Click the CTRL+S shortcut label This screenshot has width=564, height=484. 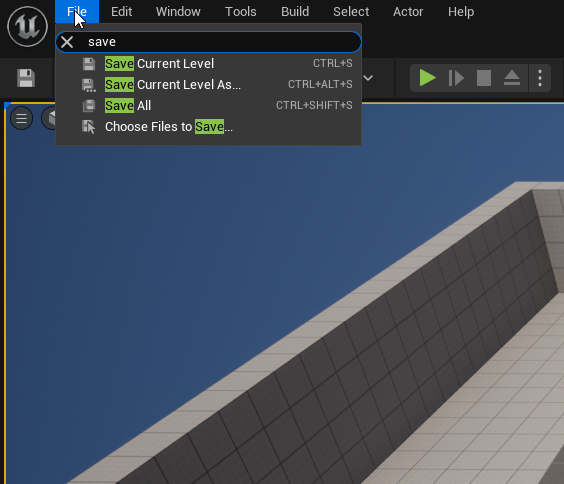[333, 63]
